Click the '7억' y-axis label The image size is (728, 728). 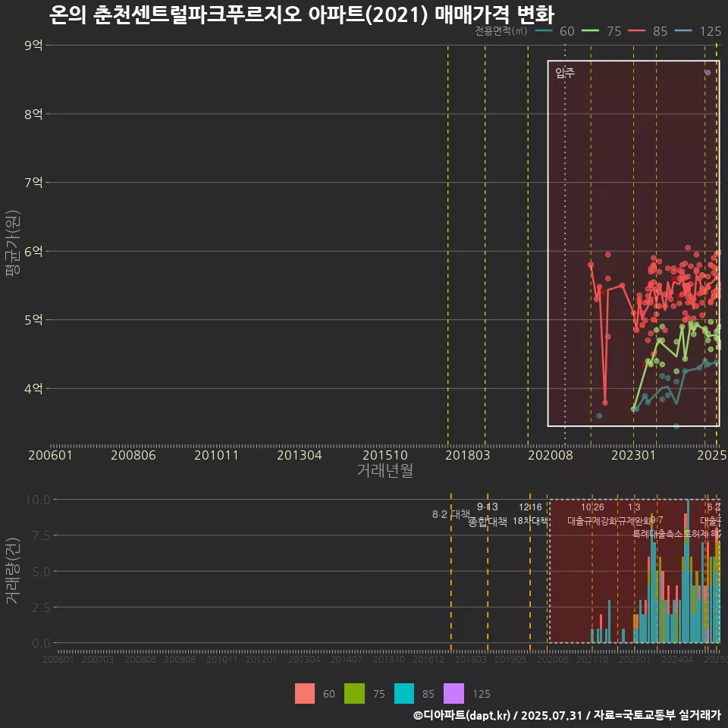(x=33, y=183)
